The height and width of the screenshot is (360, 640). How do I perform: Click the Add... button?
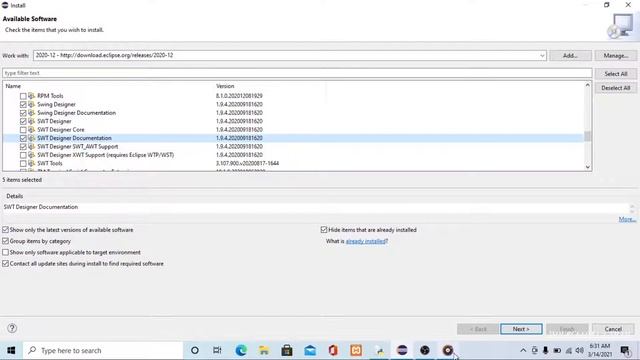pyautogui.click(x=570, y=56)
